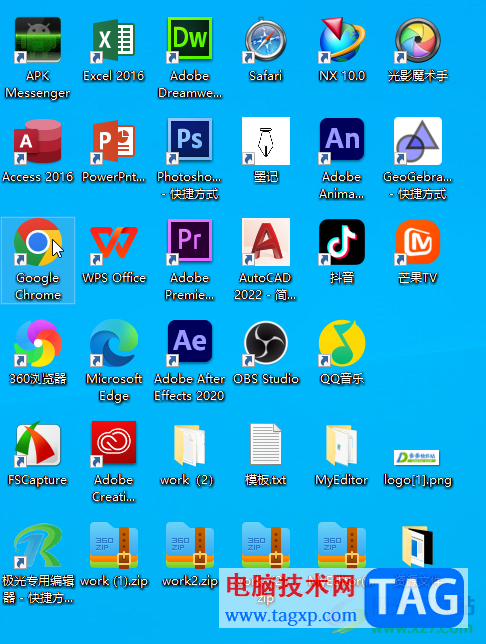Select the work2.zip archive

point(190,545)
